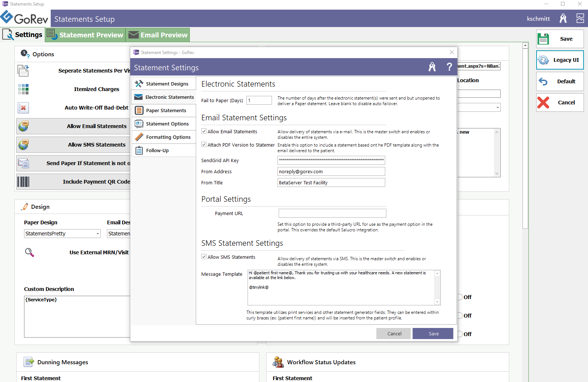This screenshot has width=588, height=382.
Task: Switch to Settings tab
Action: click(x=23, y=35)
